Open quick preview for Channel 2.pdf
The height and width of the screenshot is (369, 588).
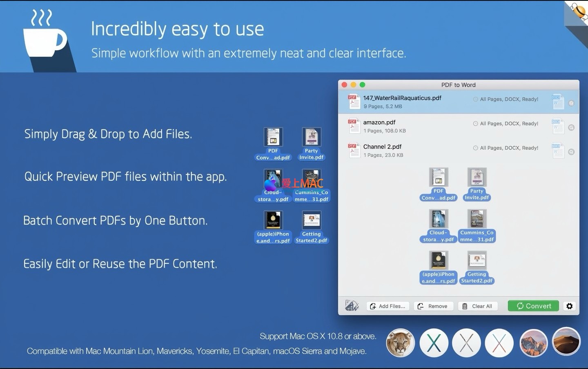(571, 152)
